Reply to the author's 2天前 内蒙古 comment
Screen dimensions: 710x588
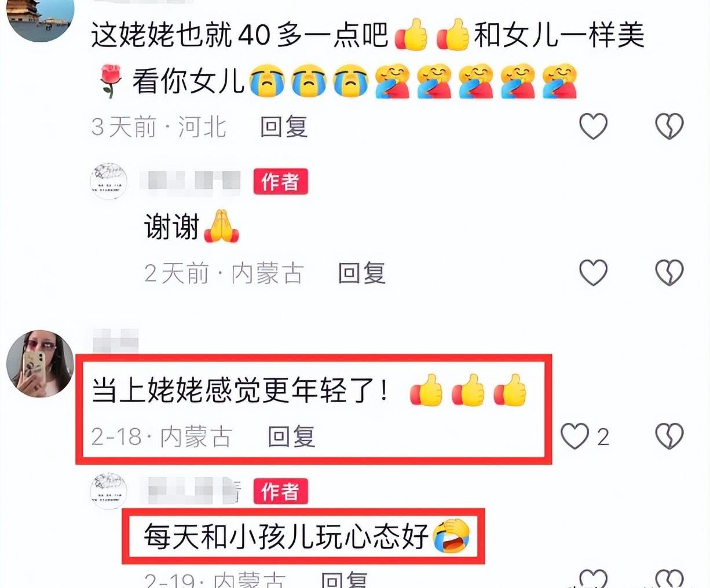click(x=361, y=273)
